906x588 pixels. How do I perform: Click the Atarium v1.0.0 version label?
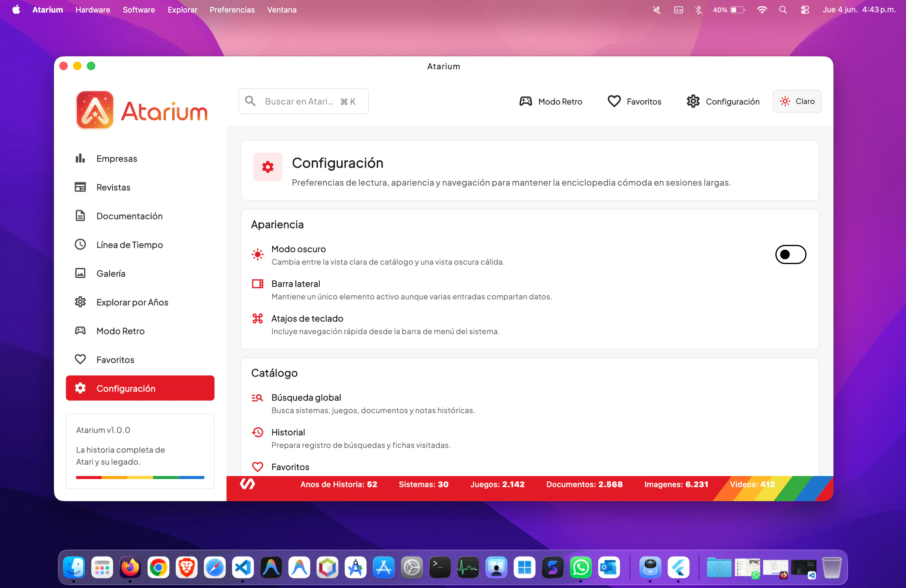(103, 430)
